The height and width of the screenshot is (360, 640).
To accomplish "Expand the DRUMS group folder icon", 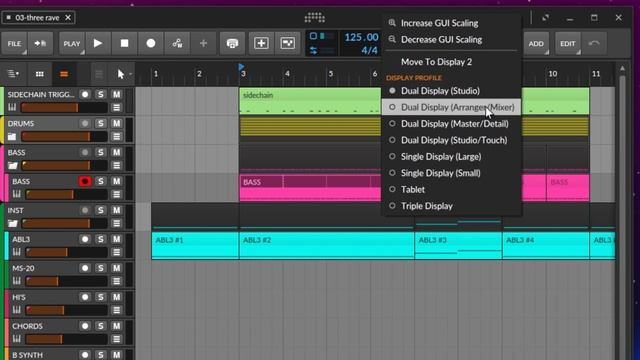I will [12, 137].
